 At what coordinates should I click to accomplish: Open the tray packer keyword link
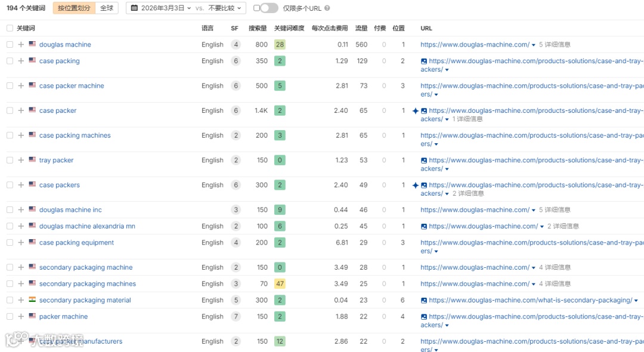pyautogui.click(x=56, y=160)
